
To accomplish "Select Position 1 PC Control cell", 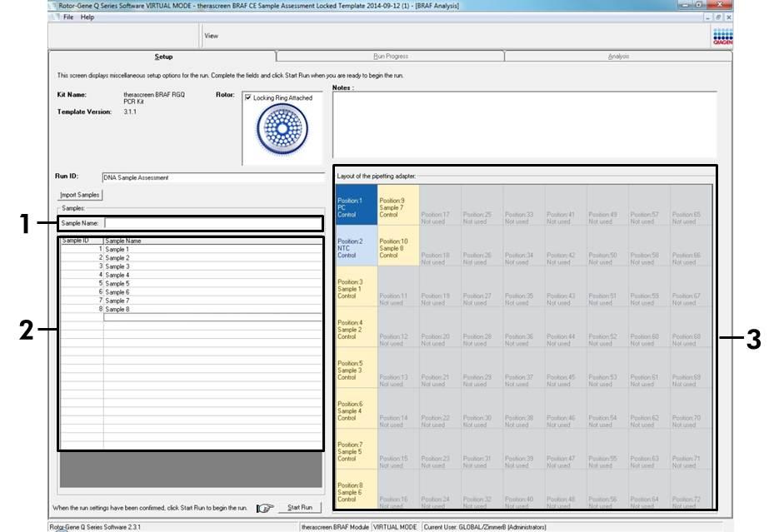I will pyautogui.click(x=357, y=205).
